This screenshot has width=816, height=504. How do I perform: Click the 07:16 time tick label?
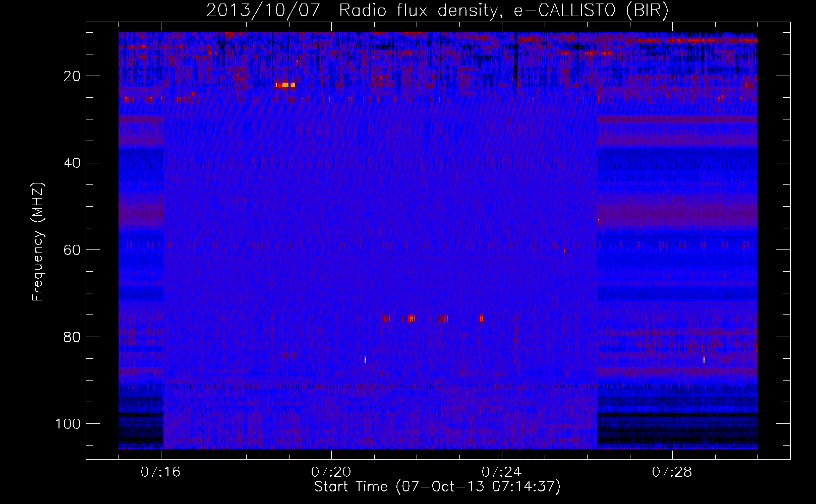161,472
